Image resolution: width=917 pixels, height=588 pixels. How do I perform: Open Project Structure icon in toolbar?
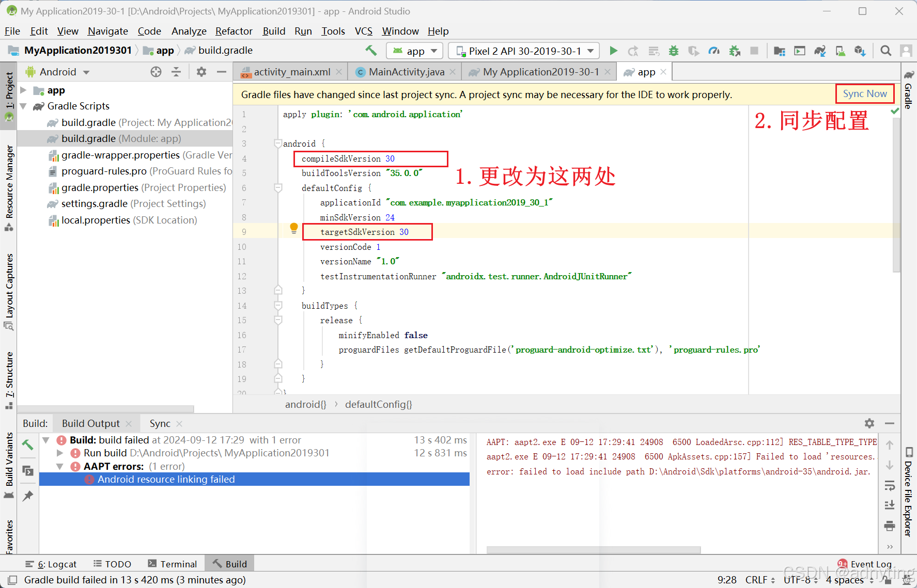[779, 51]
